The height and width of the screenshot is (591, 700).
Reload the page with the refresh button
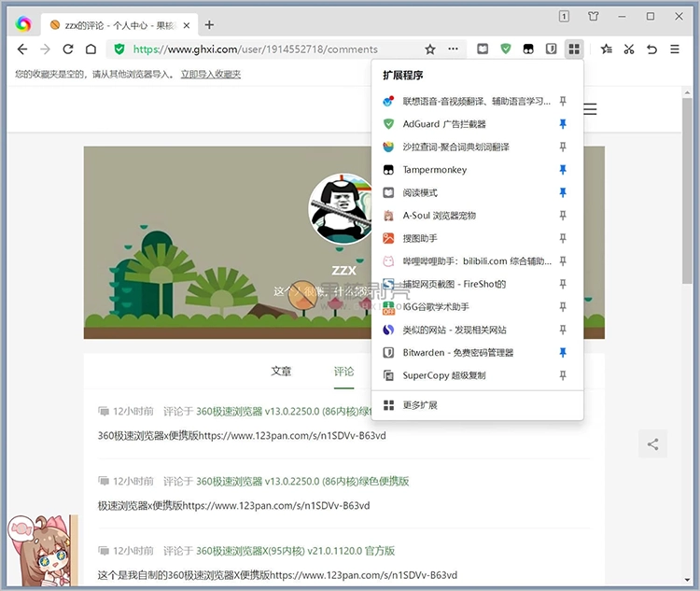(x=68, y=49)
